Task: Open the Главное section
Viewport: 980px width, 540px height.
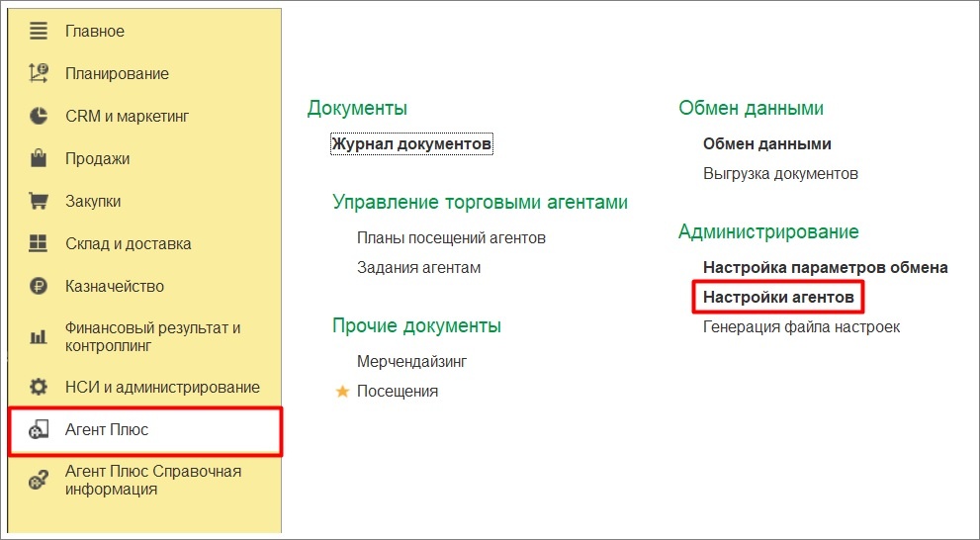Action: coord(94,32)
